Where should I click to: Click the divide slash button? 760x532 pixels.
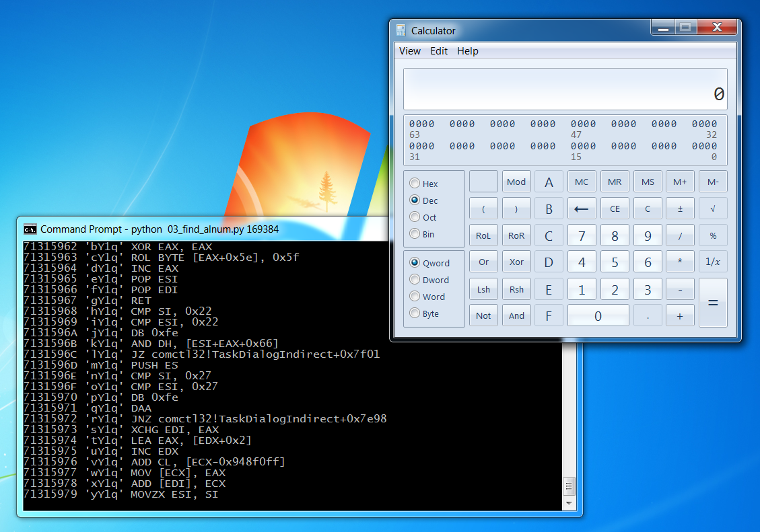click(x=679, y=236)
